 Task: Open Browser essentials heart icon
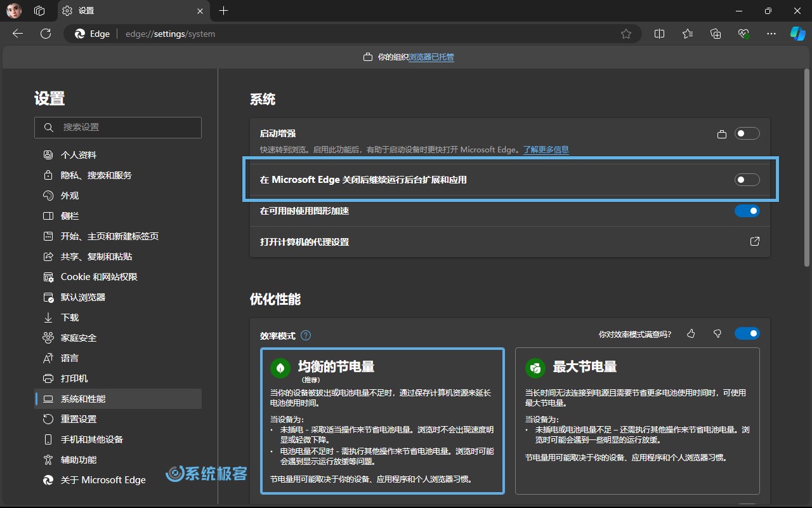click(x=743, y=34)
